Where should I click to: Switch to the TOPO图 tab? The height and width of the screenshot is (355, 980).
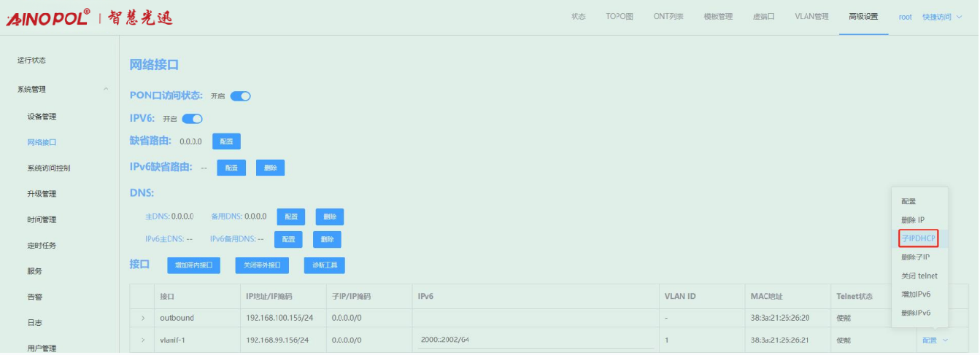620,17
